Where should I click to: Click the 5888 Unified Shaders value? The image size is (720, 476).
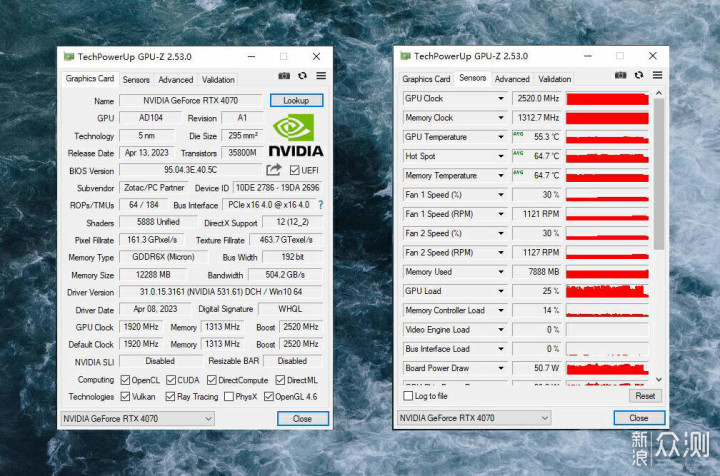point(158,222)
